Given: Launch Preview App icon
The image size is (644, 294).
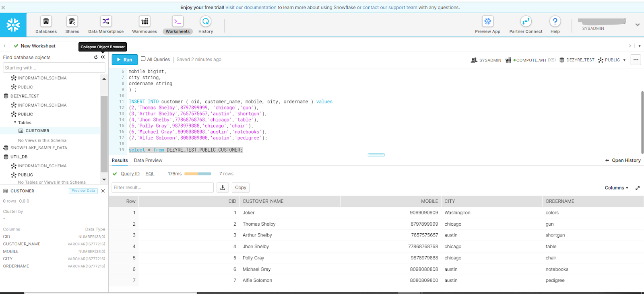Looking at the screenshot, I should 487,22.
